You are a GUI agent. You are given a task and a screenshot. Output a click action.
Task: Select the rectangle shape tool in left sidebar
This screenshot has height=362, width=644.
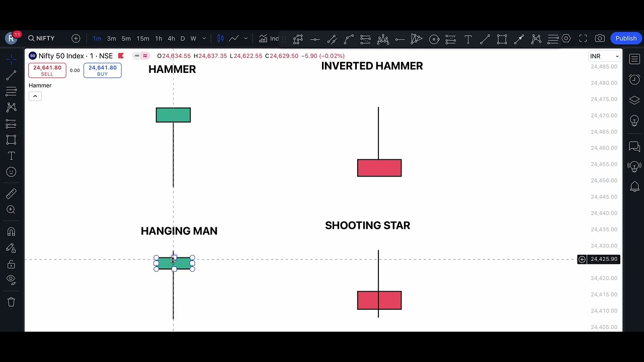[11, 140]
